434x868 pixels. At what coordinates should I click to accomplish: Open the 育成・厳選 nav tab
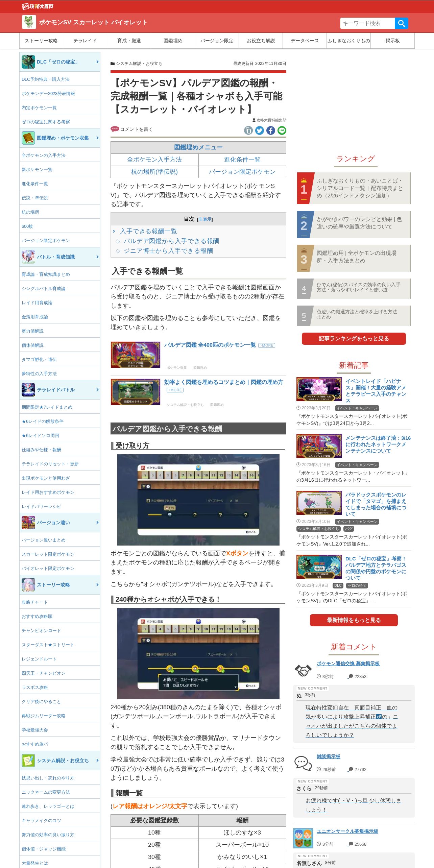coord(129,41)
